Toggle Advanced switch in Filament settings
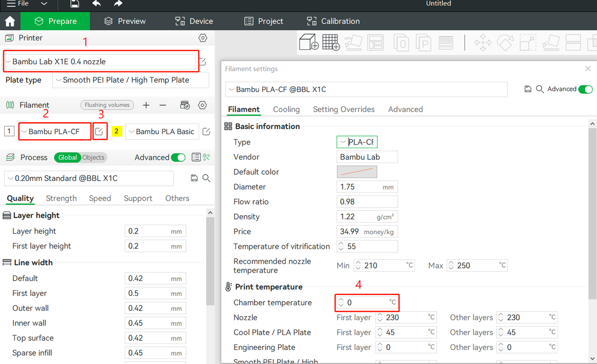 (585, 89)
